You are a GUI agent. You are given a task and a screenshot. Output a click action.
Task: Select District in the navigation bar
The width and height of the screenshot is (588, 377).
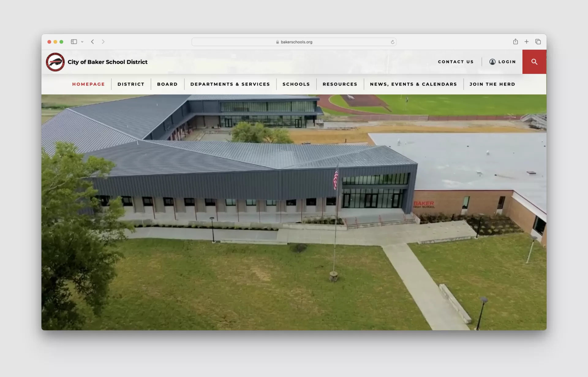pyautogui.click(x=131, y=84)
